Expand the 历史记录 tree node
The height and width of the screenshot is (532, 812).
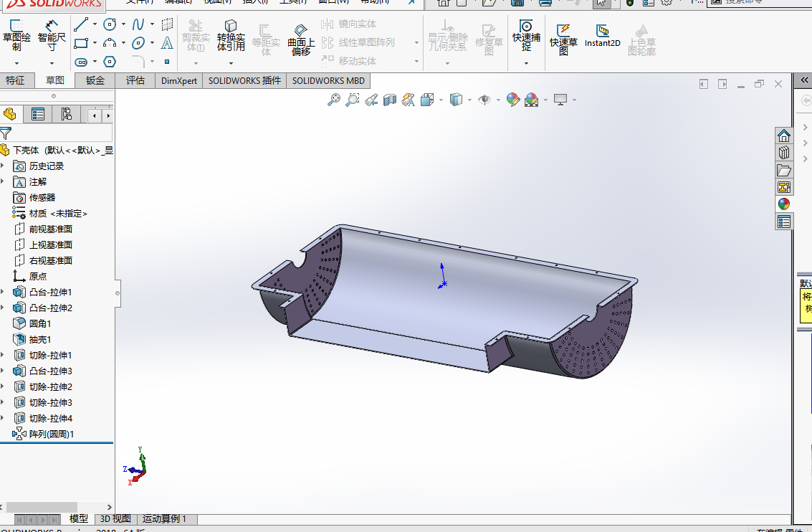(3, 166)
